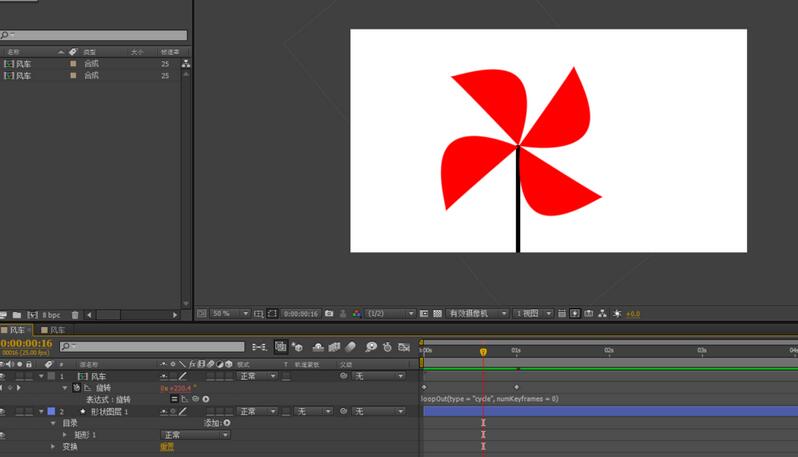Click the expression language menu arrow icon

click(206, 399)
